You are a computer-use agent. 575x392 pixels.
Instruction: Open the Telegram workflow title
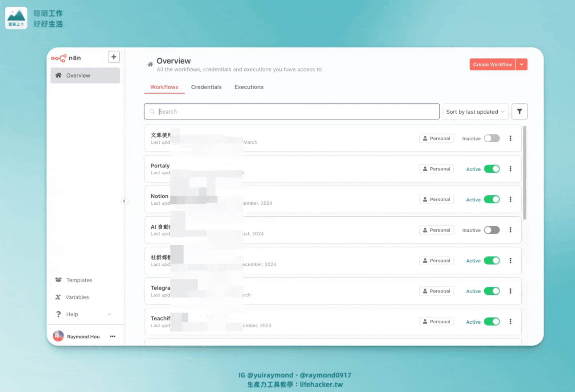pos(160,288)
